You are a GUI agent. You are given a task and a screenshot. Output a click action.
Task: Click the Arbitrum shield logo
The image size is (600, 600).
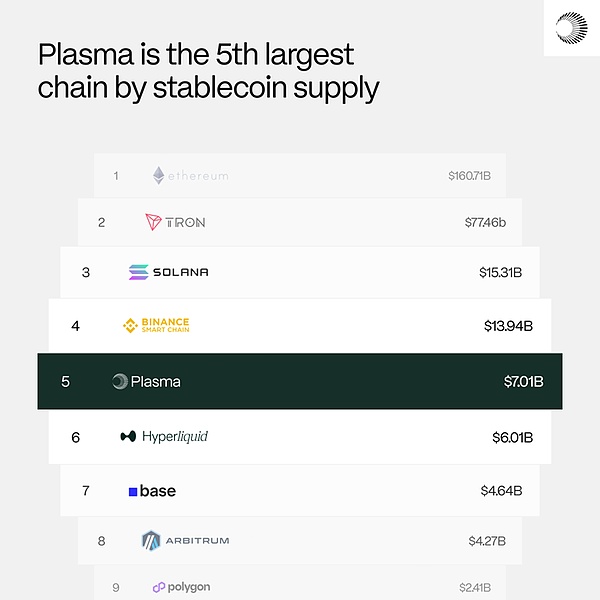151,541
